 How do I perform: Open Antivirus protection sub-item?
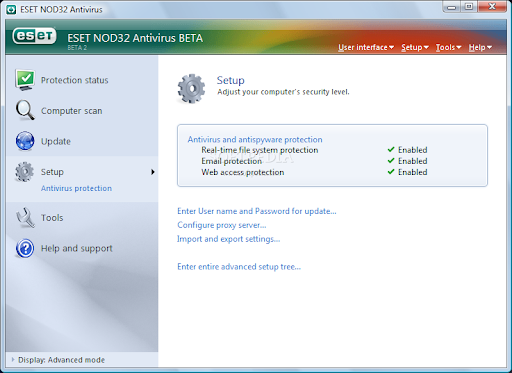coord(76,188)
